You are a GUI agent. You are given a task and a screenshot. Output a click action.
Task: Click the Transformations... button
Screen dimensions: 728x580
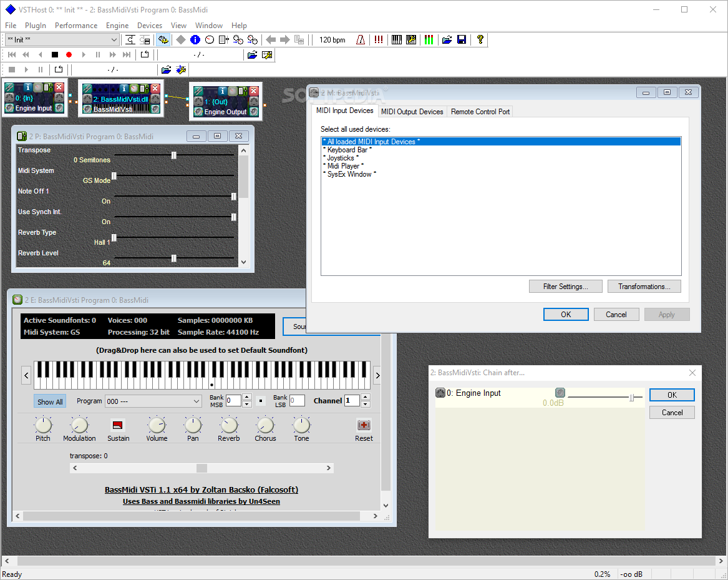click(644, 287)
